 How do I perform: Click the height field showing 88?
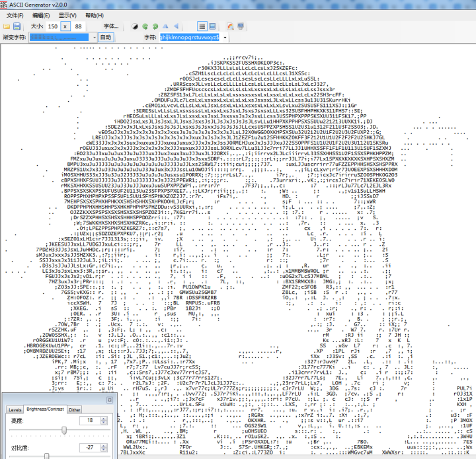(x=78, y=26)
